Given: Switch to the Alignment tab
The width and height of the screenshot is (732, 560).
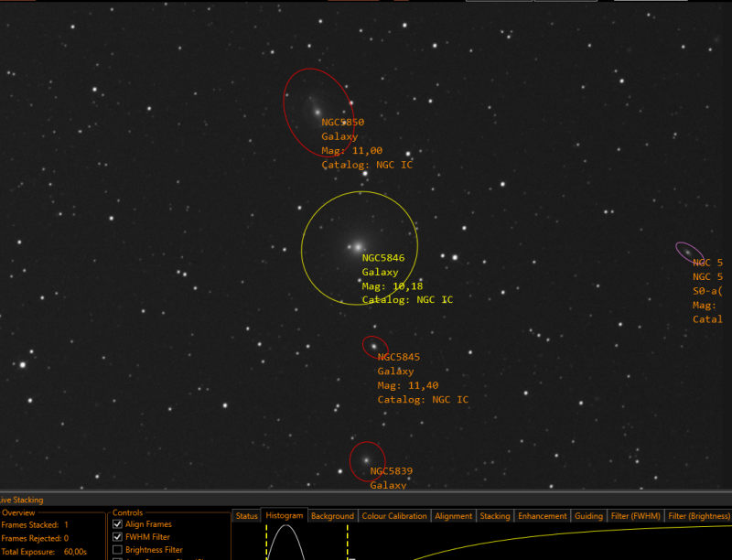Looking at the screenshot, I should click(x=453, y=516).
